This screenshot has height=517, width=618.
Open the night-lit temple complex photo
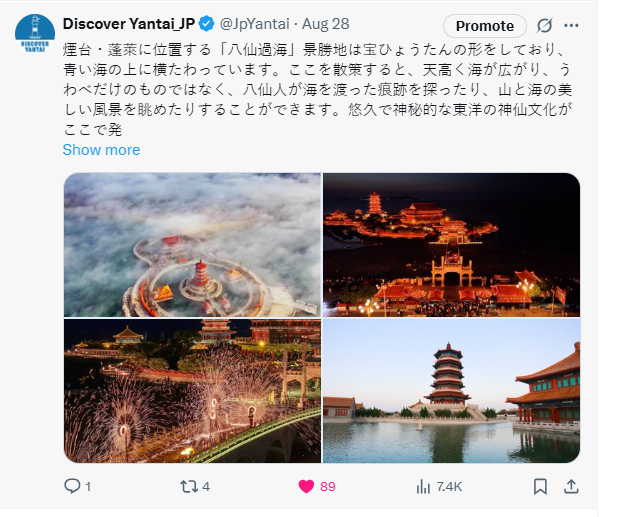pyautogui.click(x=451, y=245)
